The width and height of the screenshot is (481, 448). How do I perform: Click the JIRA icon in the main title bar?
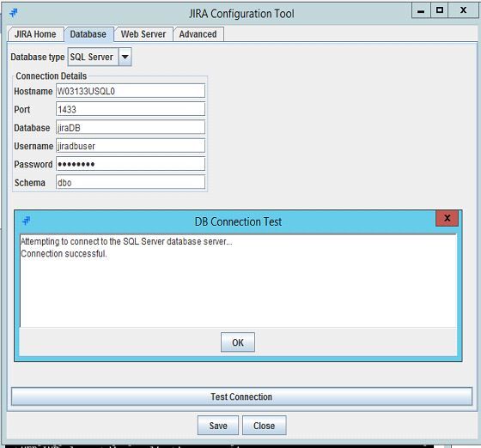tap(14, 13)
